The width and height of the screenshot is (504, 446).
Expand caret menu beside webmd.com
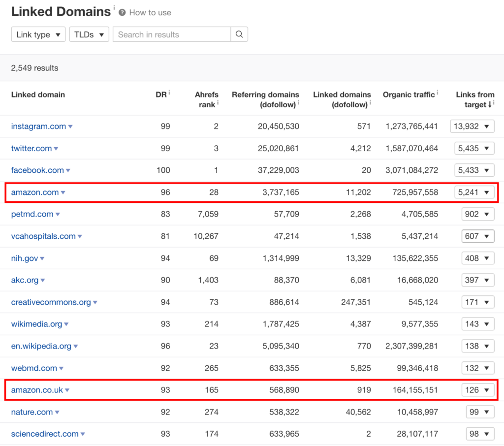[x=61, y=369]
